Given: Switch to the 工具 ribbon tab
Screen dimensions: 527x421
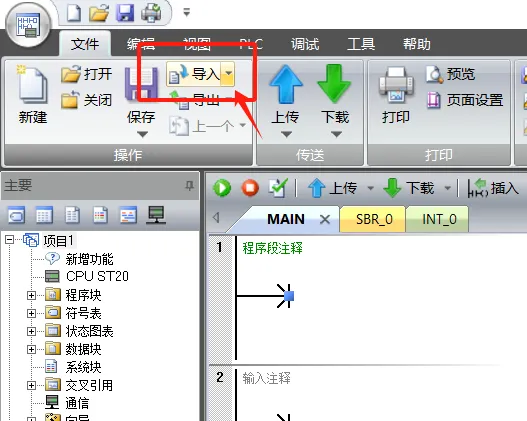Looking at the screenshot, I should [361, 44].
